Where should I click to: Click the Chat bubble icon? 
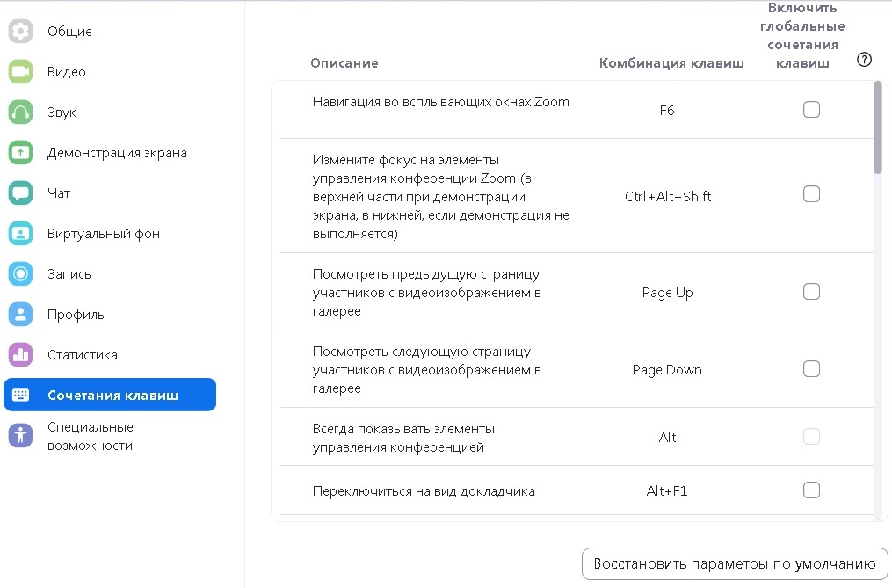(20, 193)
